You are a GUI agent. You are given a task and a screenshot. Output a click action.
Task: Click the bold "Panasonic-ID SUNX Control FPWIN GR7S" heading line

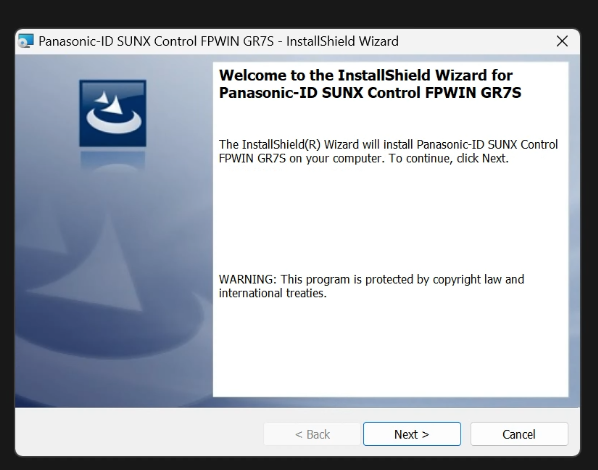(370, 93)
